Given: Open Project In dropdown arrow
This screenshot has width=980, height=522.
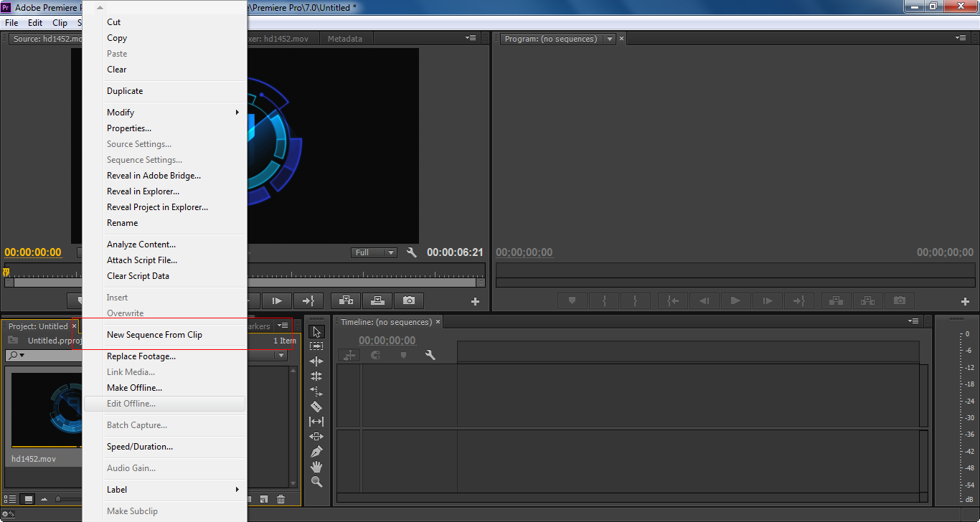Looking at the screenshot, I should point(281,355).
